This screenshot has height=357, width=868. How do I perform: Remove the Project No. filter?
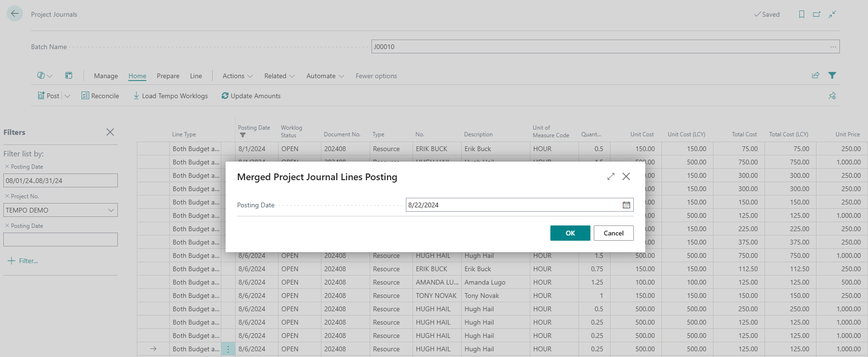pos(7,196)
